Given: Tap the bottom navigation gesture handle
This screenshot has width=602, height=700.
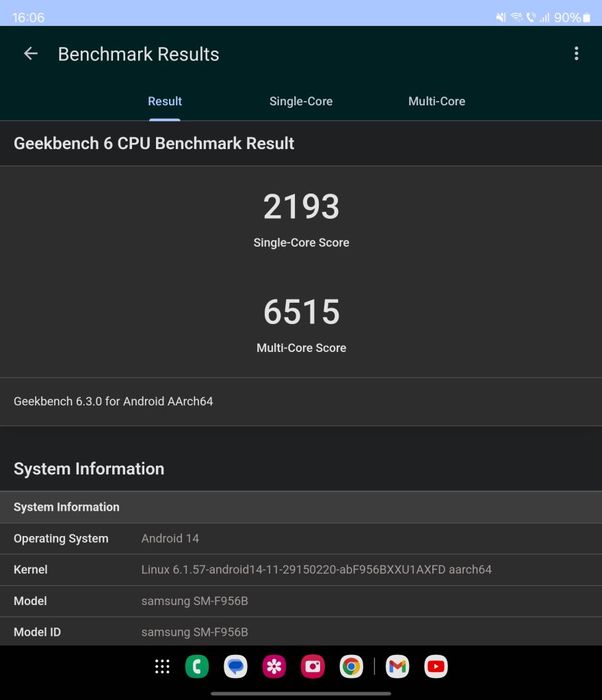Looking at the screenshot, I should click(301, 693).
